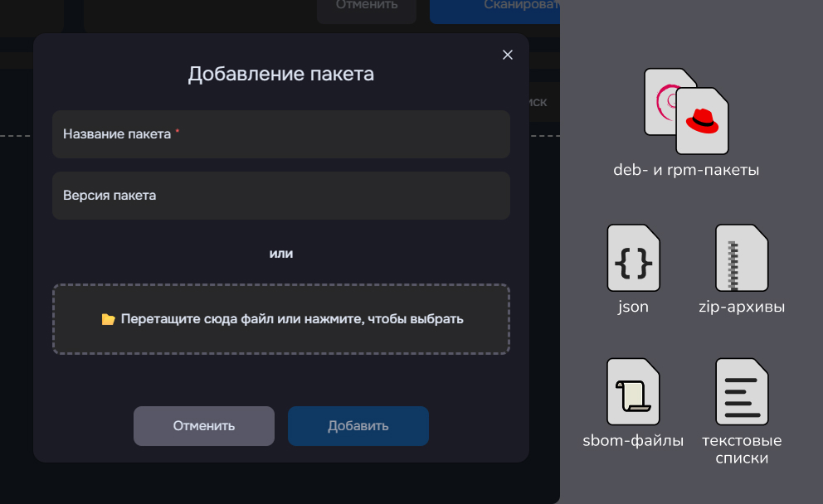
Task: Click the Версия пакета input field
Action: pyautogui.click(x=280, y=196)
